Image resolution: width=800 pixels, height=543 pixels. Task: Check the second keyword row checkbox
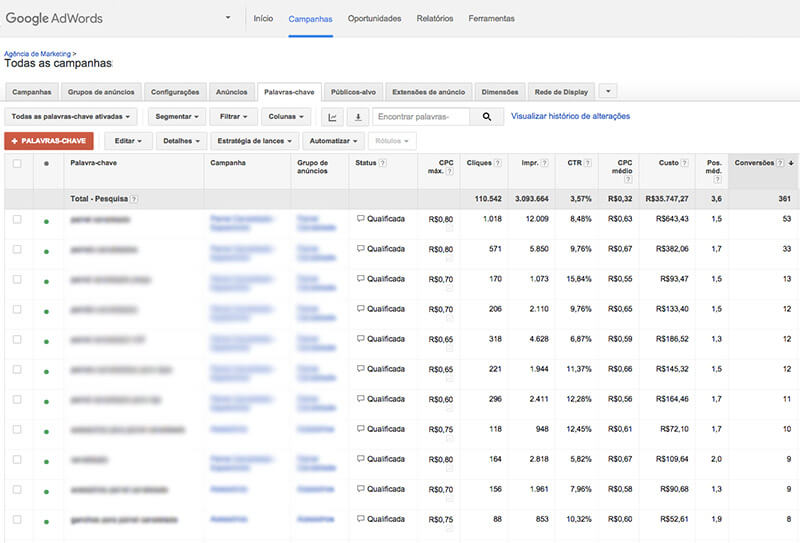[17, 249]
